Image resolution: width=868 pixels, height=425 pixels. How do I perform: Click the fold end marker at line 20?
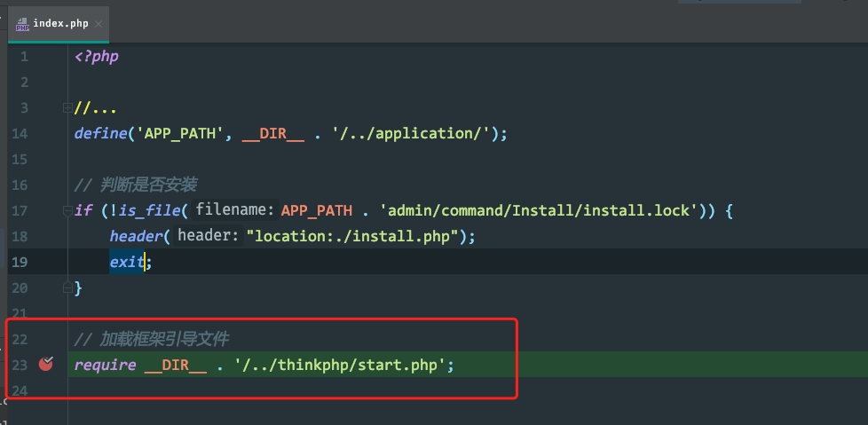click(x=67, y=287)
